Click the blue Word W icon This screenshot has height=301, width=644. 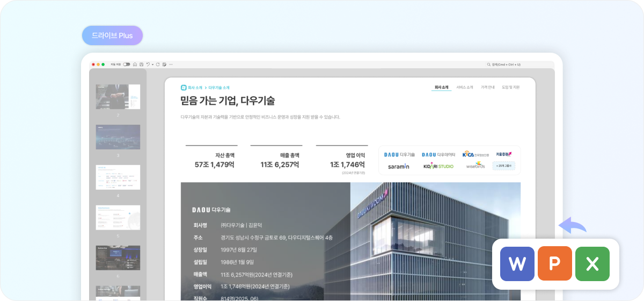517,264
